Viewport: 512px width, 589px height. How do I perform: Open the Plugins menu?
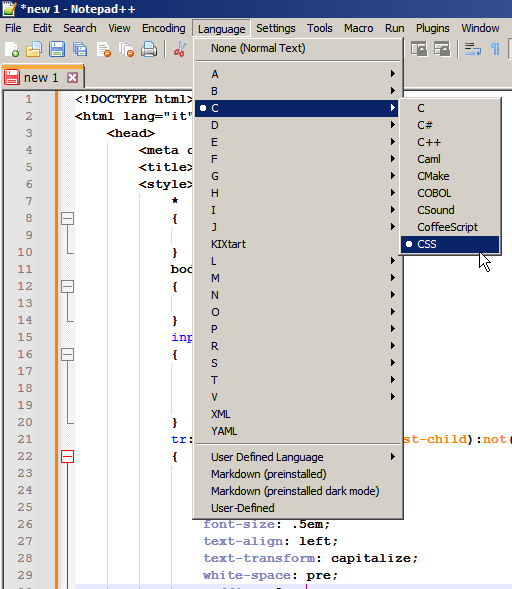click(x=432, y=29)
